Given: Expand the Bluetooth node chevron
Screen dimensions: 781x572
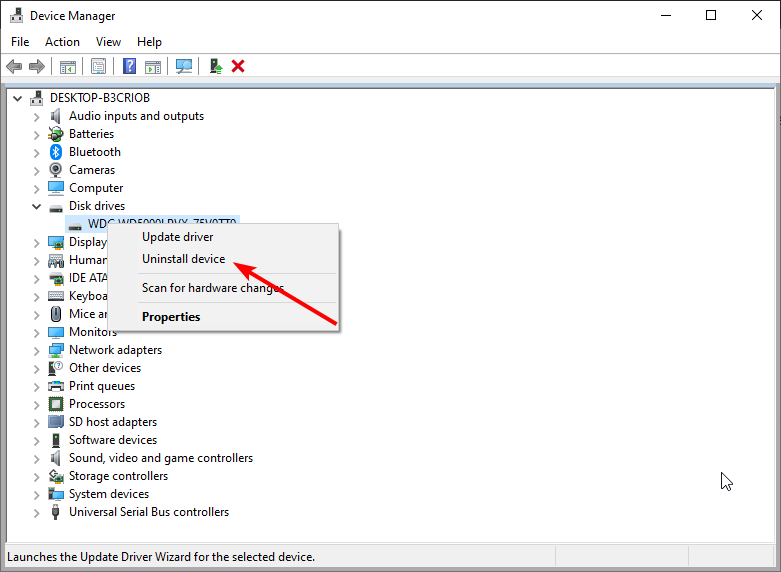Looking at the screenshot, I should (36, 153).
